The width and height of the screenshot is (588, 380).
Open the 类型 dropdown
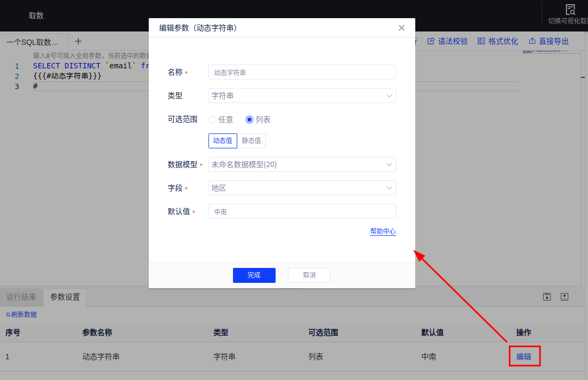coord(302,96)
